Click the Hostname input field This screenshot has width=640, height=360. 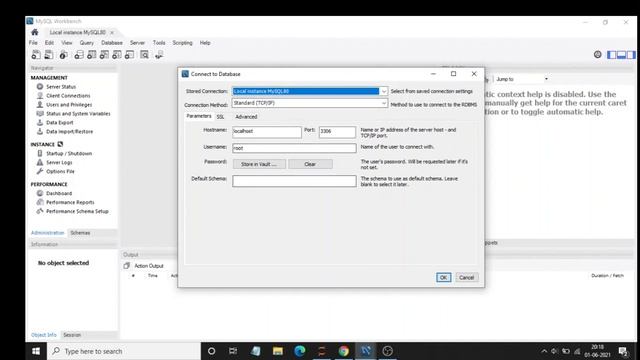pos(267,131)
